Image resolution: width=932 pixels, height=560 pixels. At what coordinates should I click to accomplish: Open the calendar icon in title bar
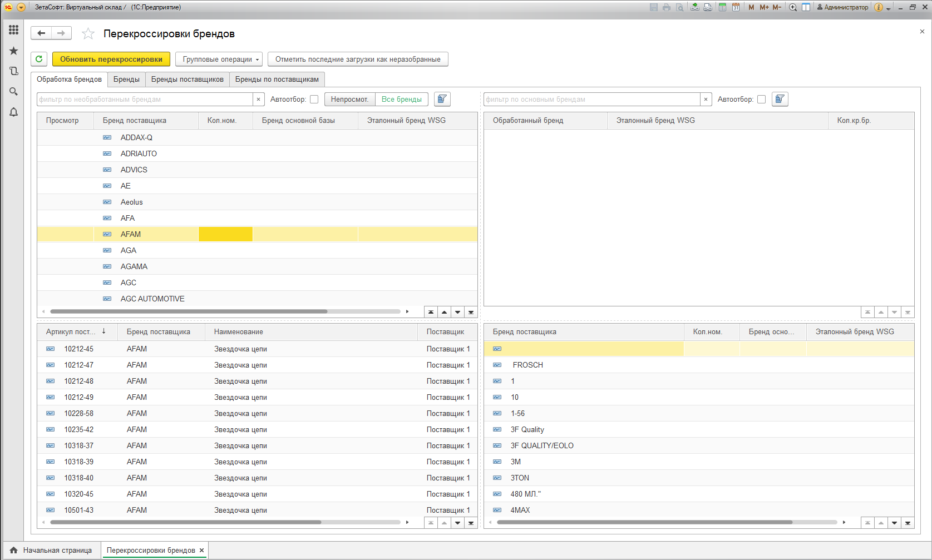pyautogui.click(x=736, y=7)
